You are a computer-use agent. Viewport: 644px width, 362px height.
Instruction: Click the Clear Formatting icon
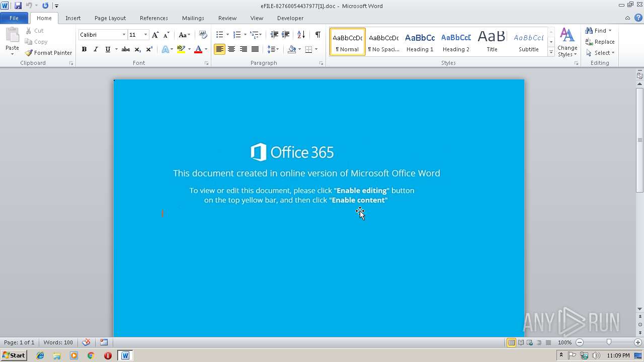[x=203, y=35]
